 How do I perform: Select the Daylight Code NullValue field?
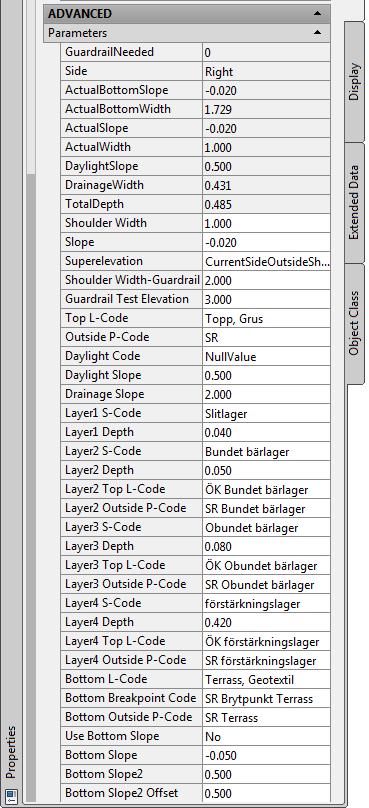(x=266, y=357)
